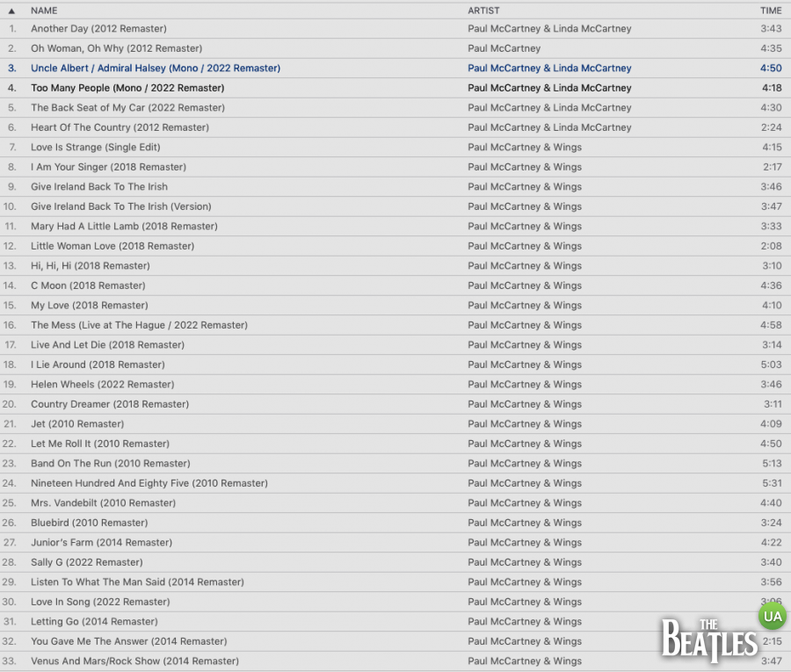Viewport: 791px width, 672px height.
Task: Sort tracks by the NAME column
Action: click(44, 11)
